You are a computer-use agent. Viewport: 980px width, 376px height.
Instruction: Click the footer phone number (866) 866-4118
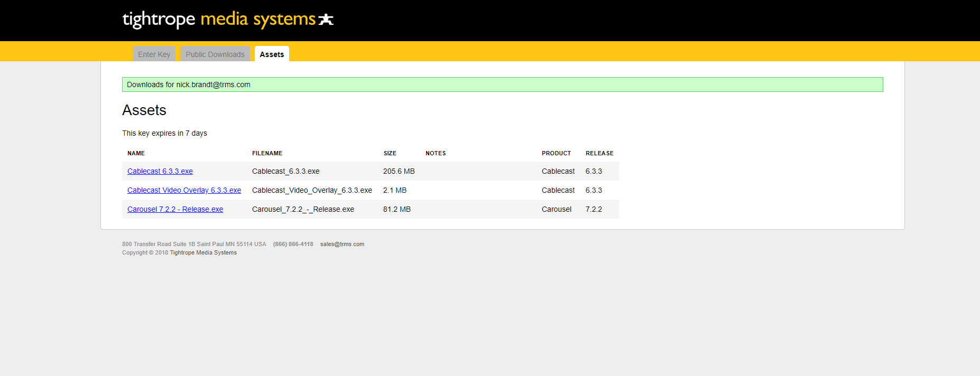pyautogui.click(x=293, y=244)
